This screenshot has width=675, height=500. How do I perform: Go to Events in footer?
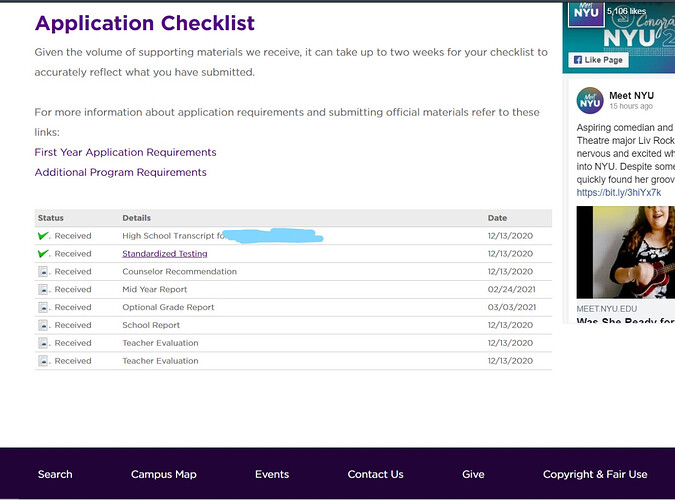[272, 474]
